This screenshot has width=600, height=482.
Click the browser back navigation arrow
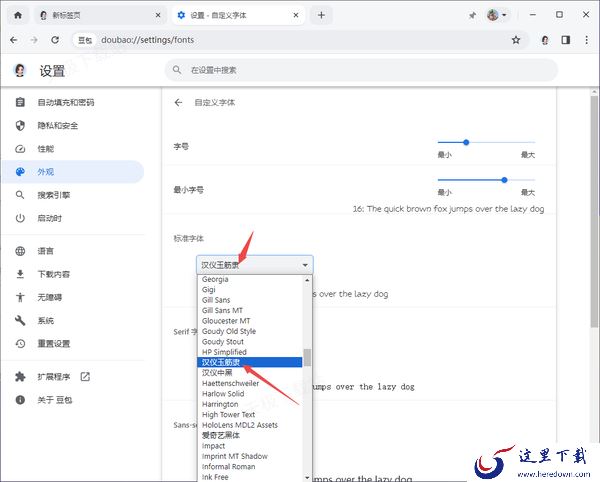15,40
